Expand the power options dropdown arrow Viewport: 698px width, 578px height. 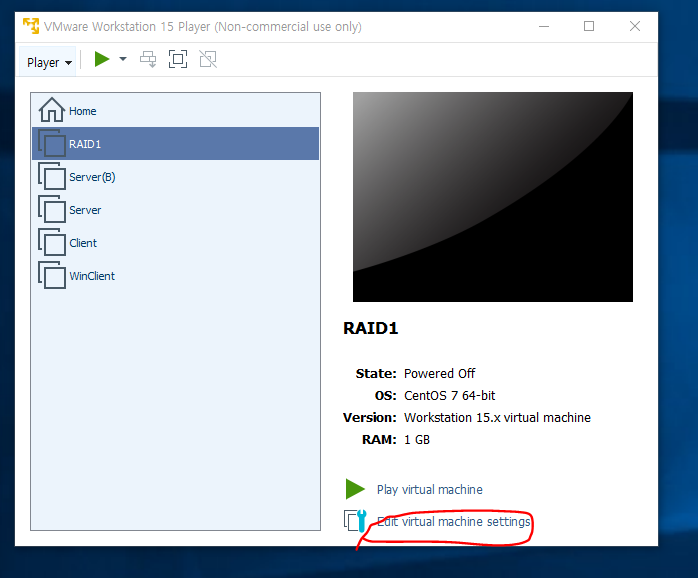pyautogui.click(x=123, y=59)
